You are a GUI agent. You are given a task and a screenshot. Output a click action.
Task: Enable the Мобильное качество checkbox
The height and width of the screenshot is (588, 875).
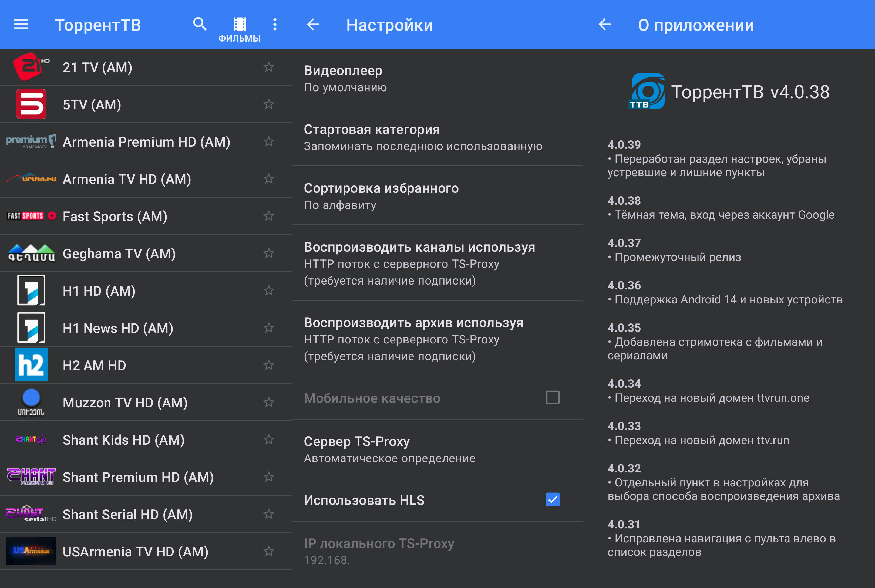[x=553, y=397]
